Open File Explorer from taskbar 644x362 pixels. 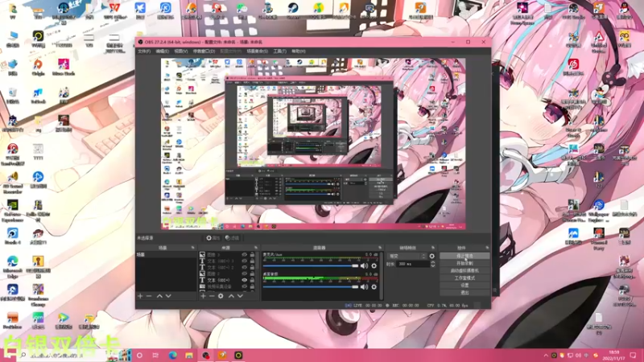189,356
